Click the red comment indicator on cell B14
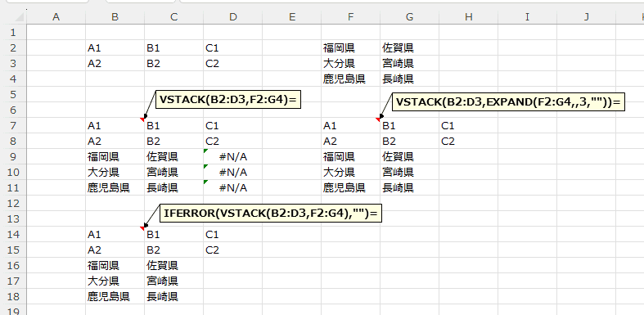The height and width of the screenshot is (315, 644). (x=142, y=228)
